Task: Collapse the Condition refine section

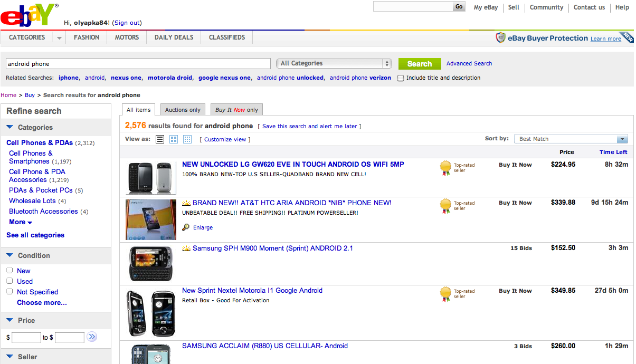Action: click(x=10, y=255)
